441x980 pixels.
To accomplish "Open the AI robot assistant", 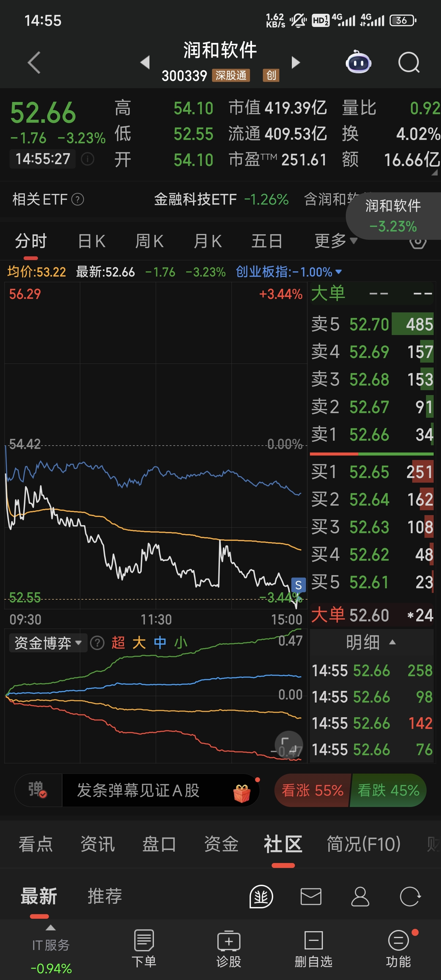I will (358, 62).
